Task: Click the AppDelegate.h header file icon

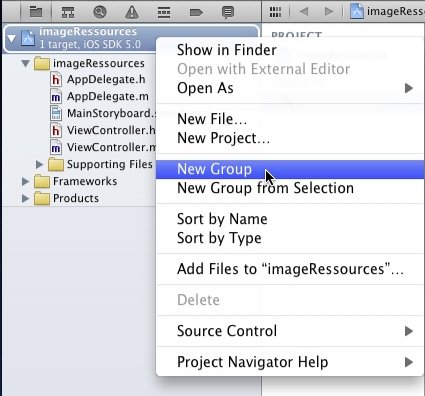Action: click(x=56, y=80)
